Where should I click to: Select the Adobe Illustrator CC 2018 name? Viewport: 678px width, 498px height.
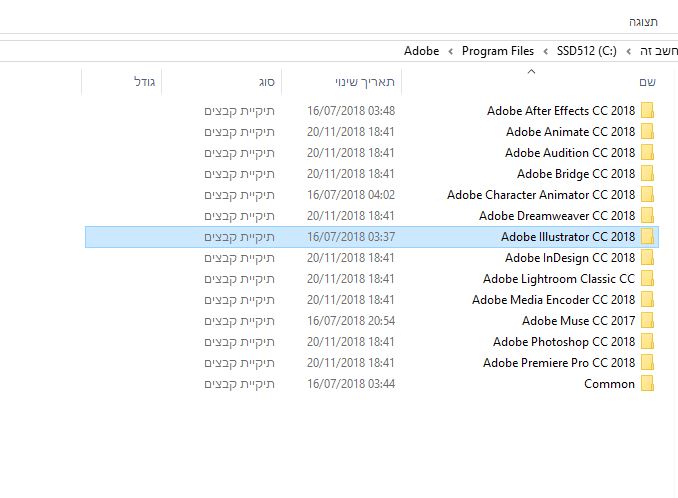(568, 237)
